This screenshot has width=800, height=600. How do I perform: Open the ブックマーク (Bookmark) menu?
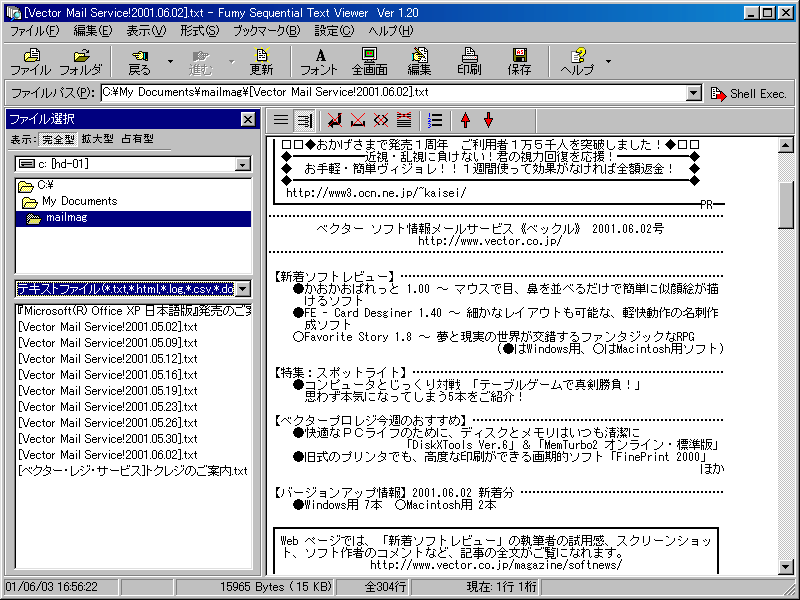[266, 31]
